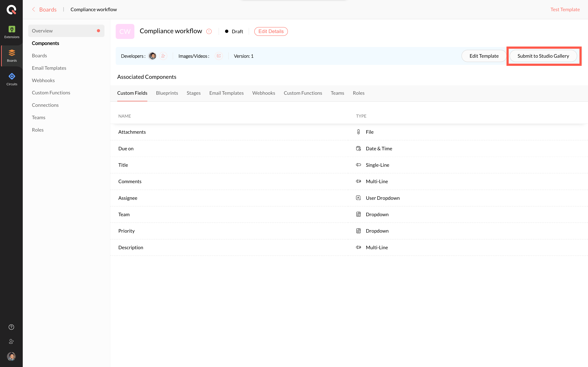
Task: Switch to the Stages tab
Action: (x=193, y=93)
